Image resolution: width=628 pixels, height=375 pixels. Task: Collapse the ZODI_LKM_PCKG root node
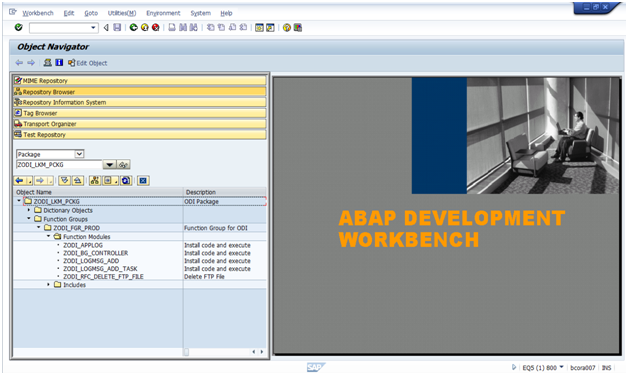[19, 201]
